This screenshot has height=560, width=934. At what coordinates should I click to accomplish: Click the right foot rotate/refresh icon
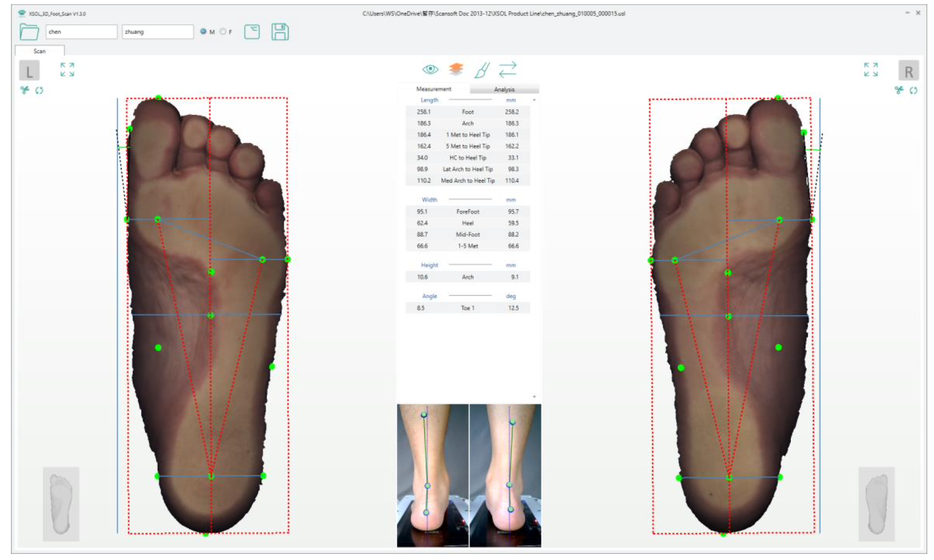point(913,90)
